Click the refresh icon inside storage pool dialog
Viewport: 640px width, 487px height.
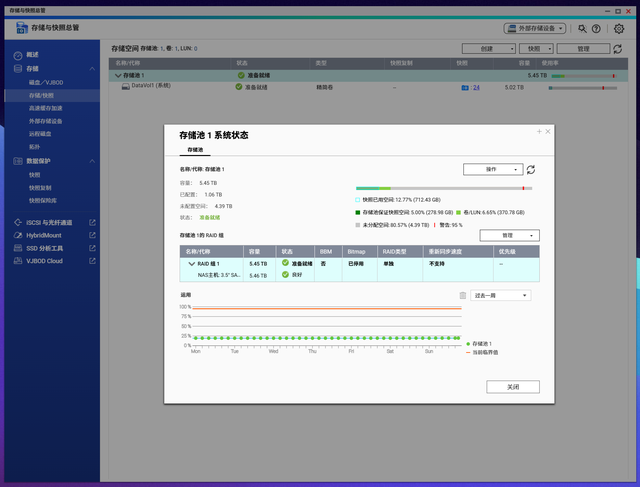pos(531,169)
